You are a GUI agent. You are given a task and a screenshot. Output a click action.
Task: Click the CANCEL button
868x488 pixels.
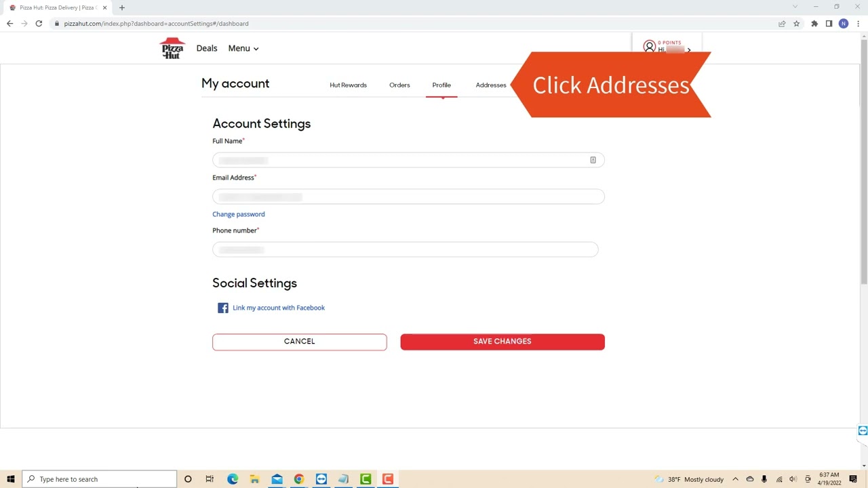pyautogui.click(x=300, y=342)
